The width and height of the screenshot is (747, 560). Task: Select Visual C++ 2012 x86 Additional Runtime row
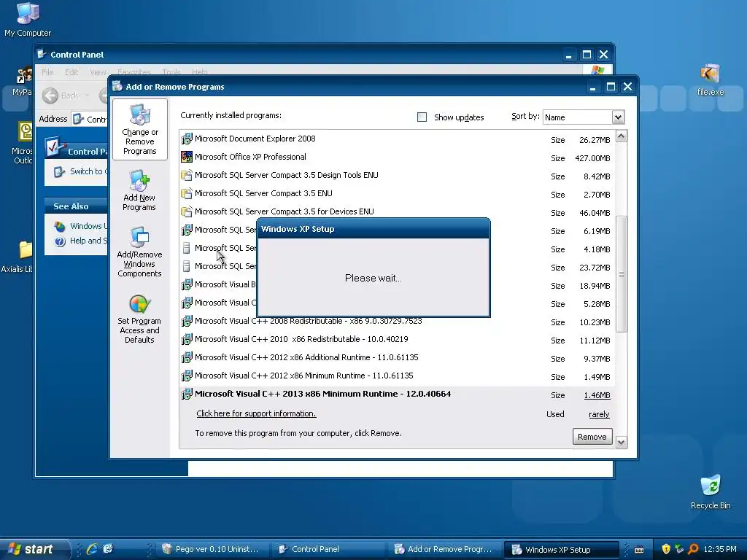coord(398,357)
